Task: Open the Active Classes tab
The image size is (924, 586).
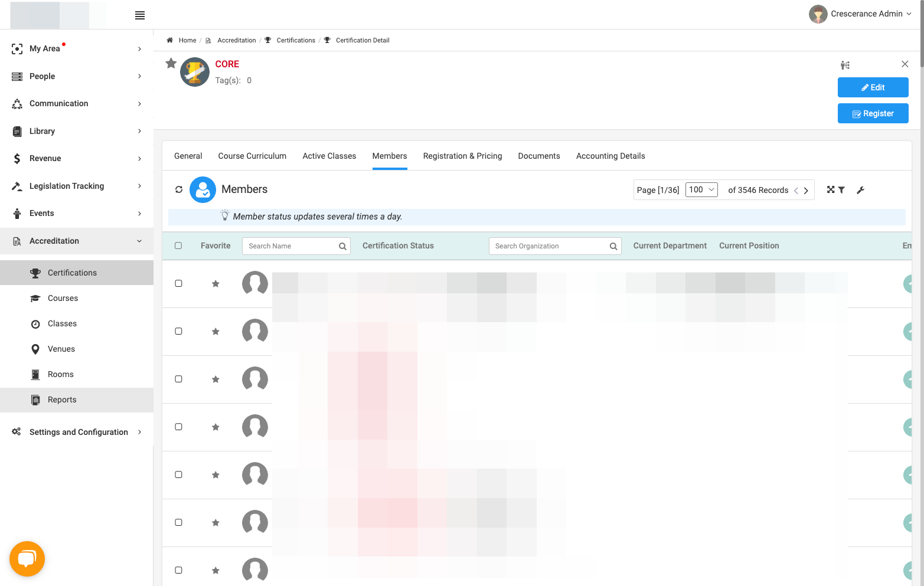Action: coord(329,156)
